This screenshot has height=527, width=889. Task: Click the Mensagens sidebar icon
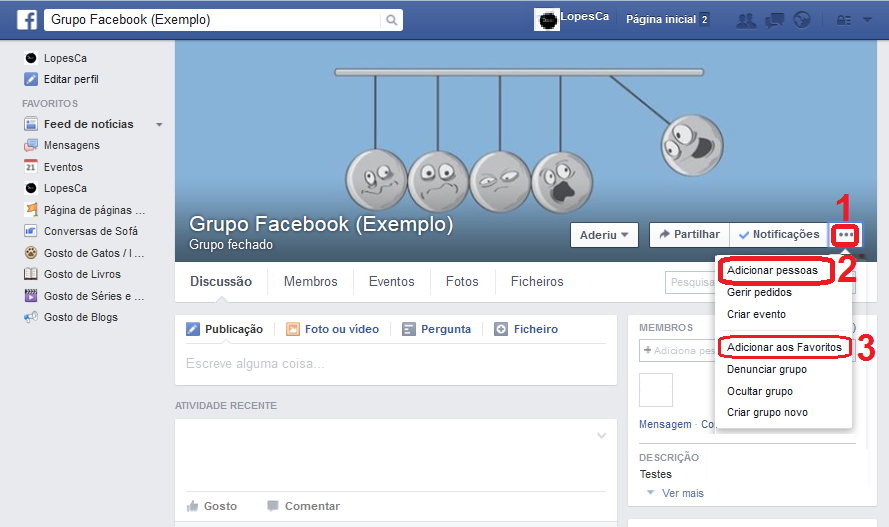click(x=31, y=146)
